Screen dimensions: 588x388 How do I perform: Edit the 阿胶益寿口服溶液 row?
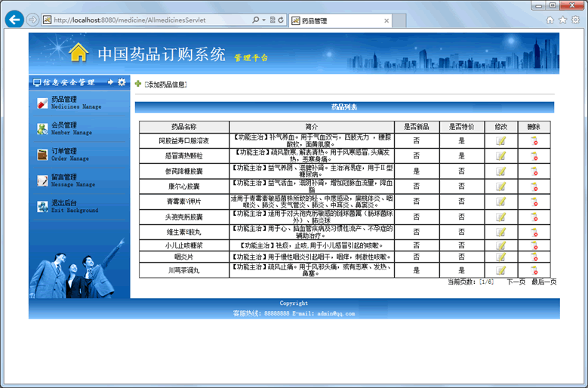501,141
